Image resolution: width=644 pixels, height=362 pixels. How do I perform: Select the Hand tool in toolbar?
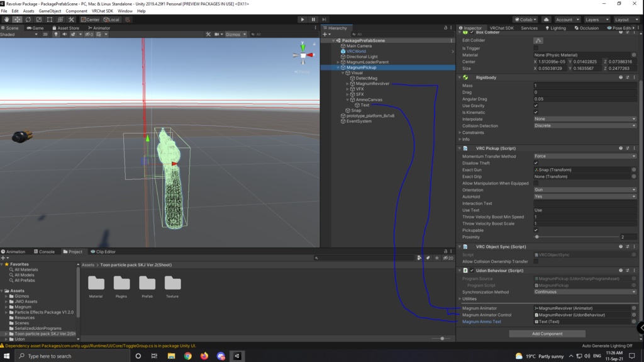pos(6,20)
